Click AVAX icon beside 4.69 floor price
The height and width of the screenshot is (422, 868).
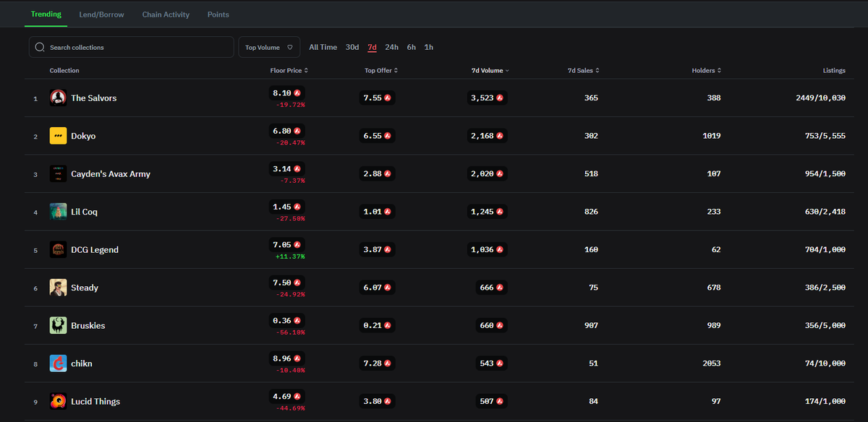(x=297, y=396)
